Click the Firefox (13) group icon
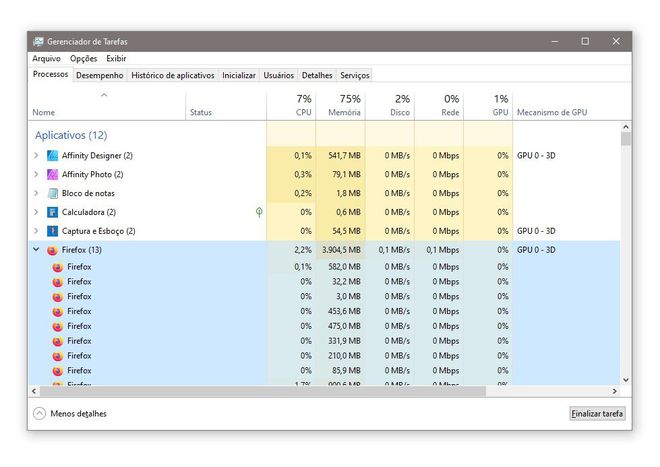Screen dimensions: 660x467 point(52,250)
